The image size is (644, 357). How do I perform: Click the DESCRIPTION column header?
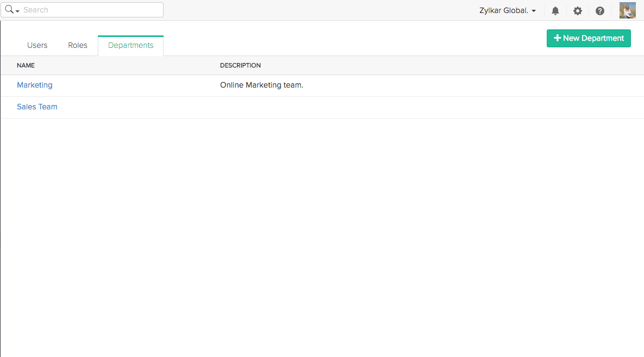click(x=240, y=65)
